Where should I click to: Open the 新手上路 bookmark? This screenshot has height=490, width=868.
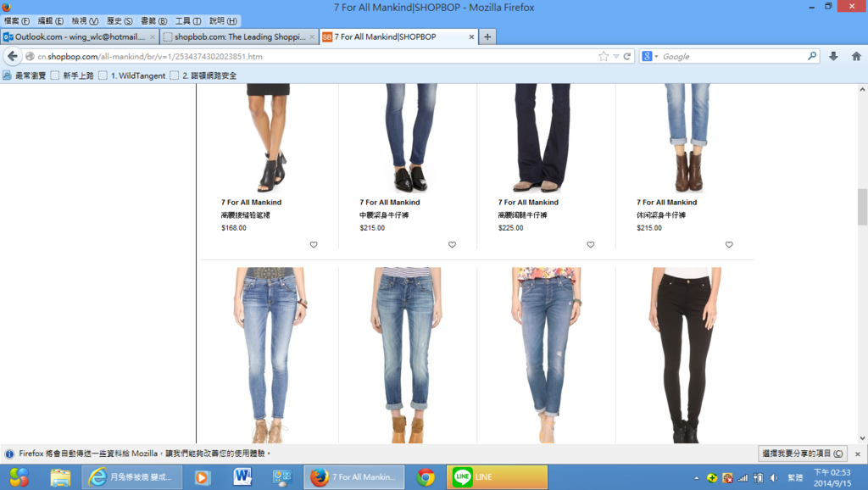[72, 75]
